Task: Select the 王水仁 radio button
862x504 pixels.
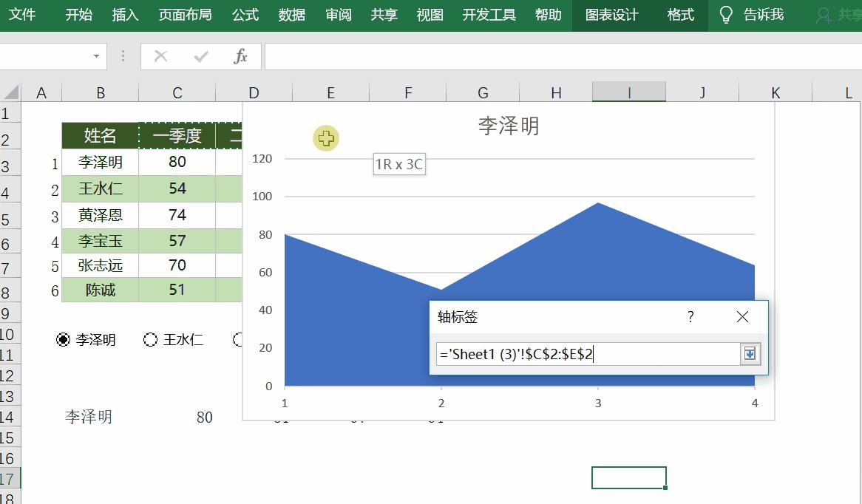Action: (x=149, y=339)
